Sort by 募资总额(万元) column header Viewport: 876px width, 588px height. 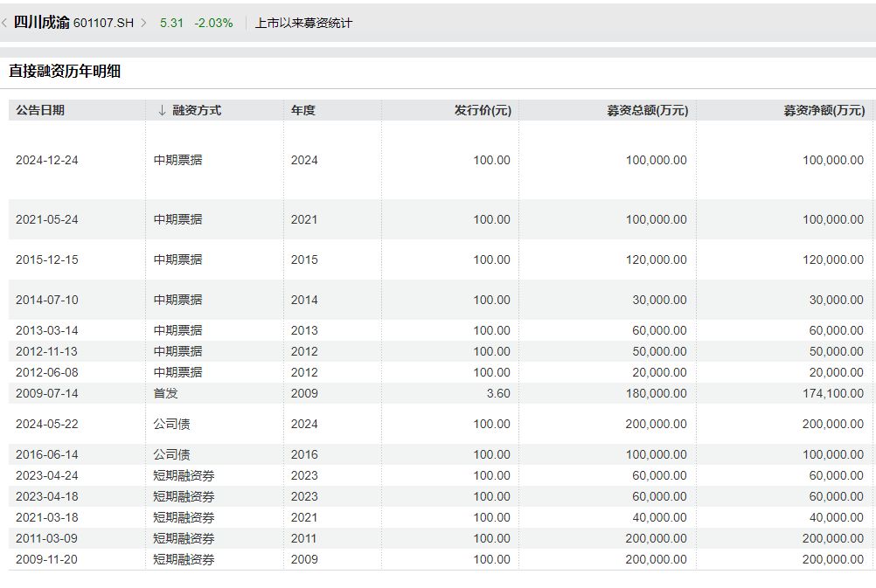point(648,110)
